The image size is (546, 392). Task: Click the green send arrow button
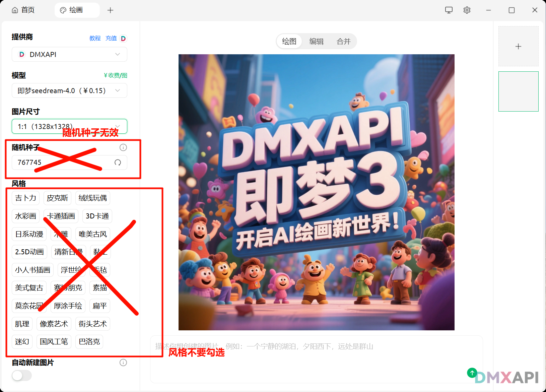[472, 373]
